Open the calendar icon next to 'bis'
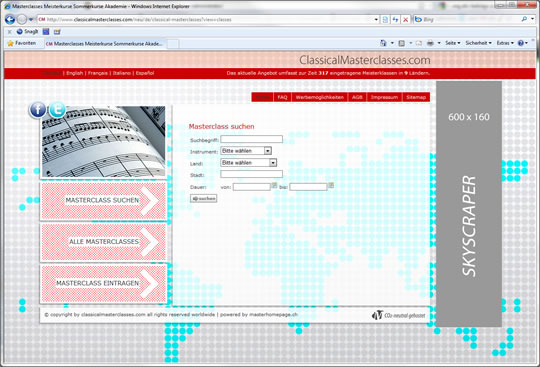The image size is (540, 367). click(x=331, y=185)
